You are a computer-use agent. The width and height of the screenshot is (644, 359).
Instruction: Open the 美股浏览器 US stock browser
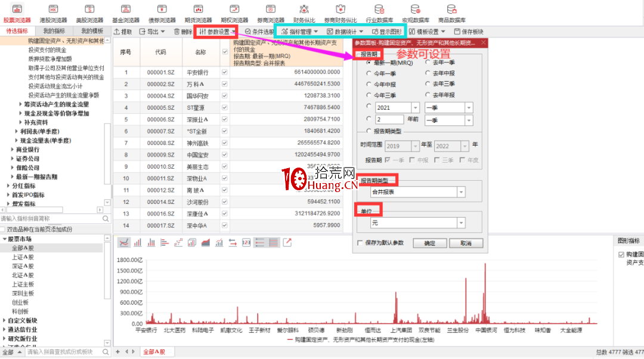pyautogui.click(x=89, y=13)
